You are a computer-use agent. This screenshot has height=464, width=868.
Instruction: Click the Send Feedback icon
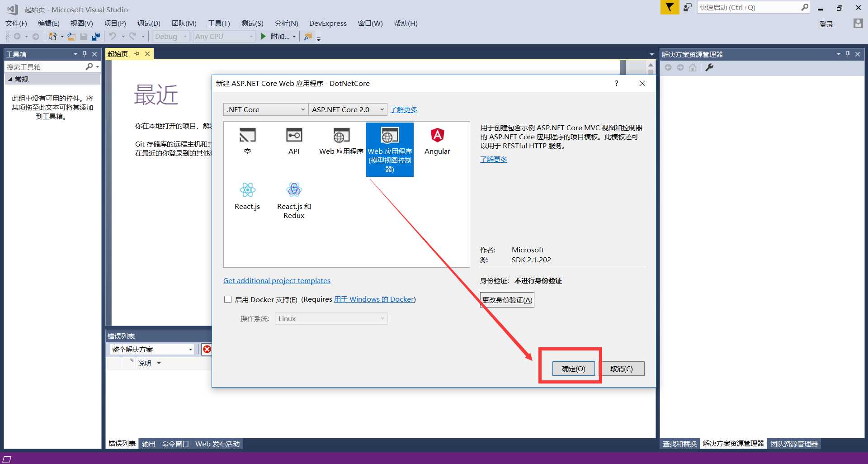[x=687, y=7]
